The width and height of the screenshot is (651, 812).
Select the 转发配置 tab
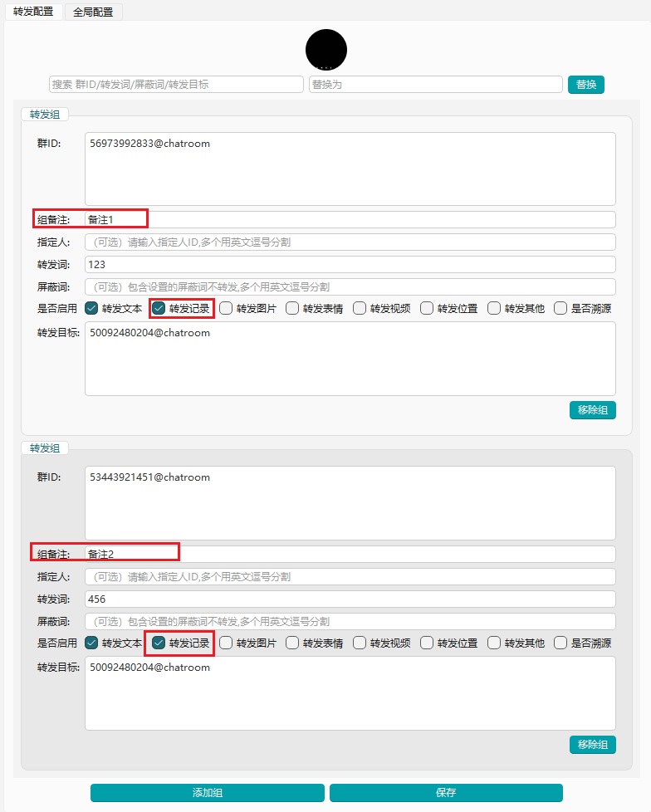click(33, 12)
